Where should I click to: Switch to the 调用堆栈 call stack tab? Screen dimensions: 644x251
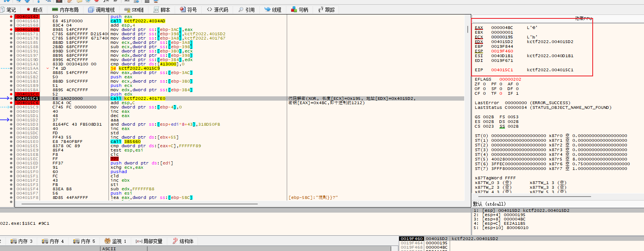101,10
